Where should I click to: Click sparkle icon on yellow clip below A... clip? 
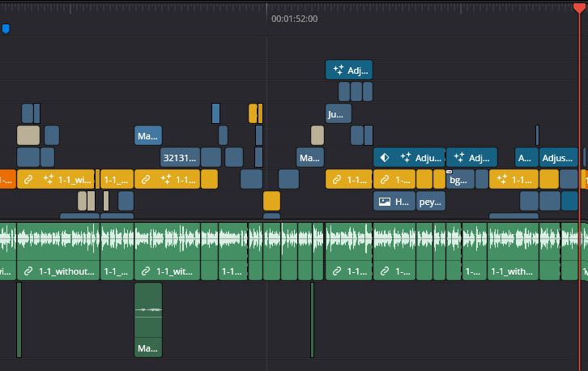pyautogui.click(x=502, y=179)
